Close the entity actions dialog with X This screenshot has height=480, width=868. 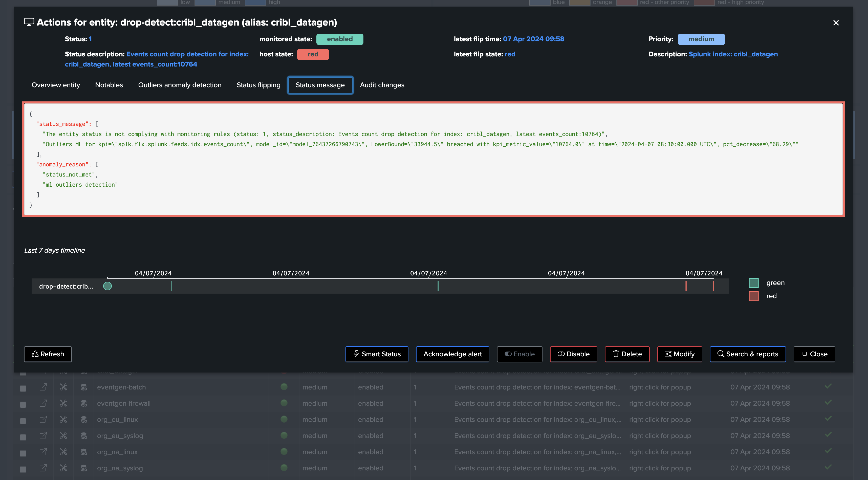836,23
